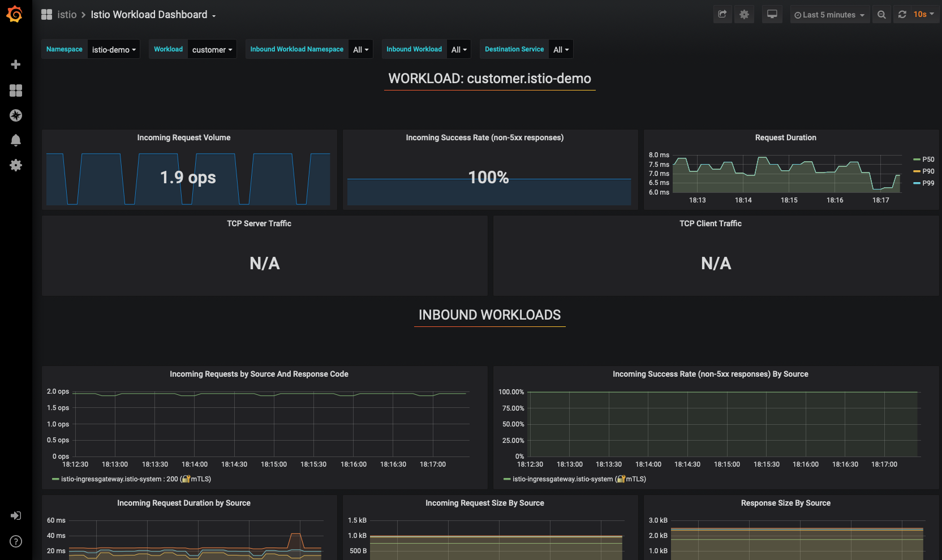Click the istio folder breadcrumb link
Image resolution: width=942 pixels, height=560 pixels.
(x=67, y=15)
